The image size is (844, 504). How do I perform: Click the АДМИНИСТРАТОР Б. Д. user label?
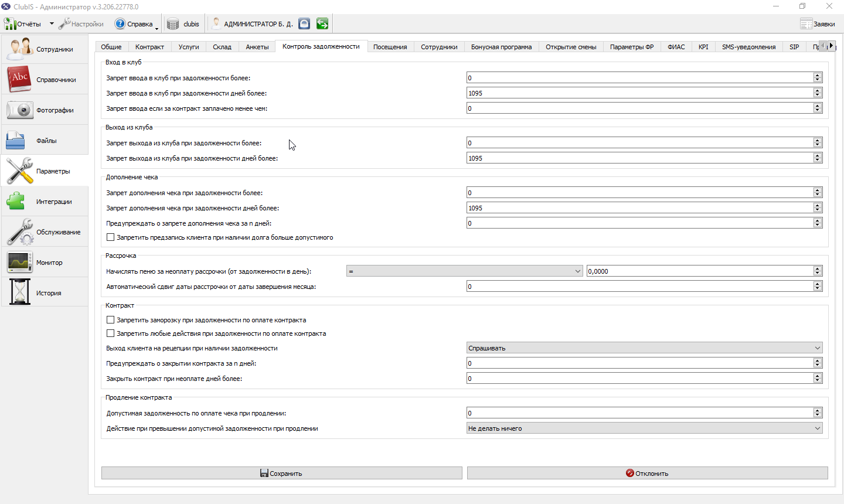(x=258, y=24)
